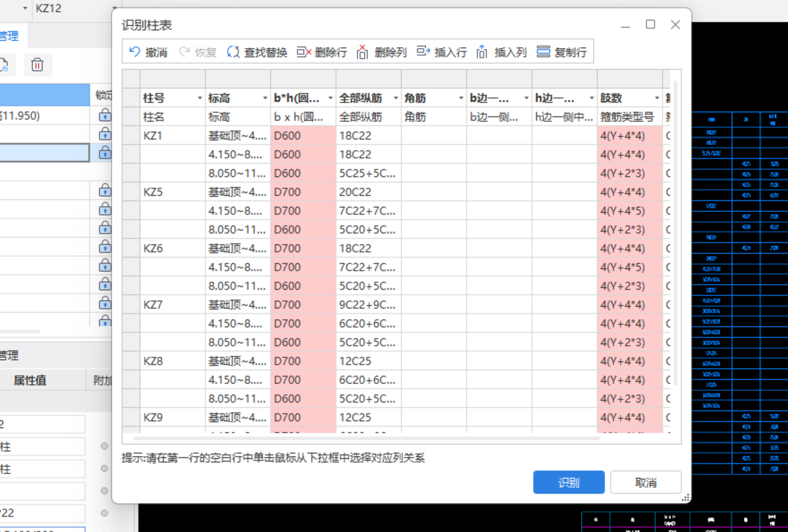Viewport: 788px width, 532px height.
Task: Toggle the lock icon in 11.950 row
Action: tap(105, 115)
